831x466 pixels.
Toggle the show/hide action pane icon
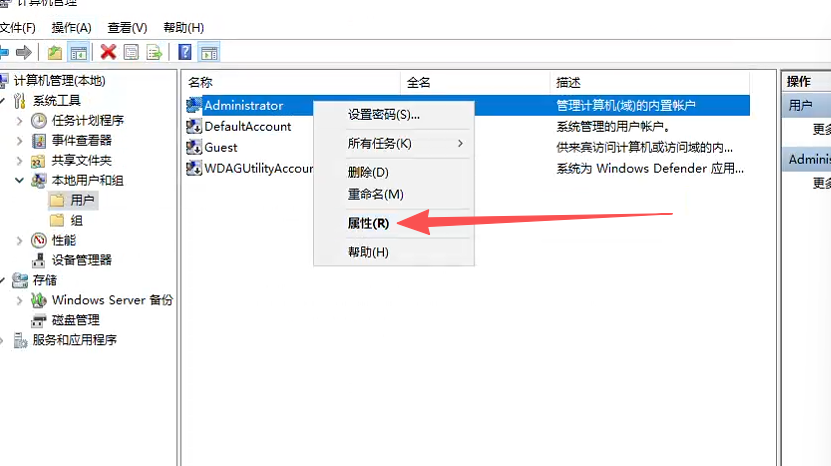(209, 52)
